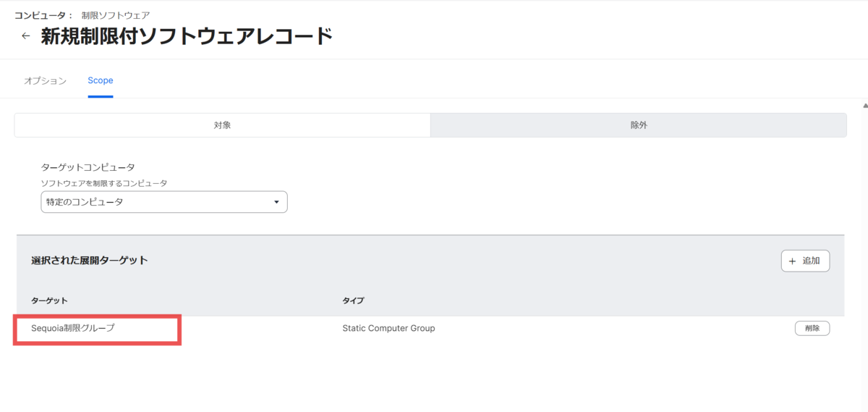
Task: Click the 新規制限付ソフトウェアレコード page title
Action: tap(187, 36)
